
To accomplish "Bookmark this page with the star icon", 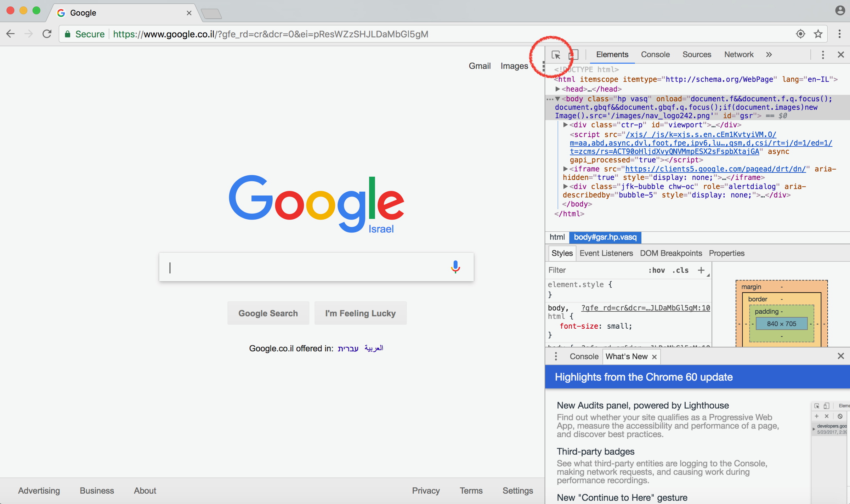I will click(x=818, y=34).
